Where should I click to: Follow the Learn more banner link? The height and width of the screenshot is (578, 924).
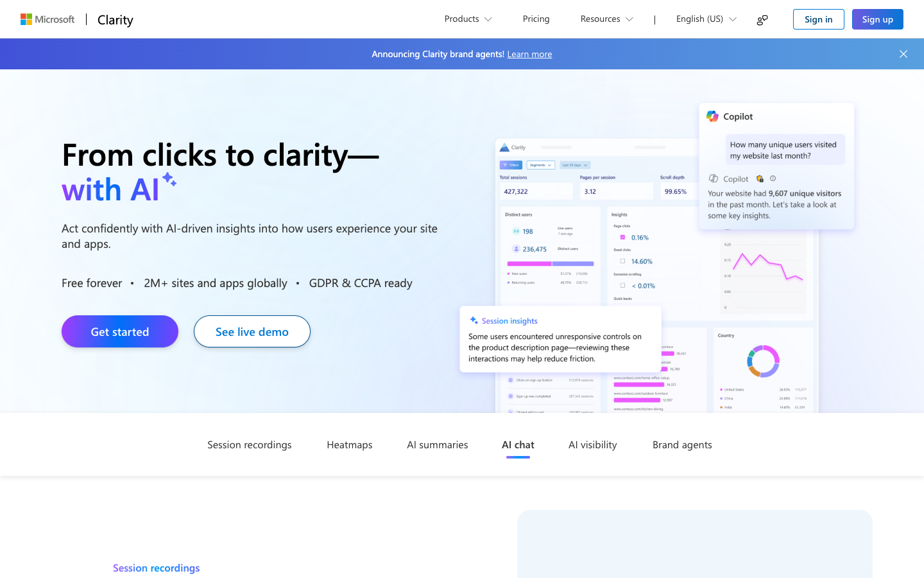tap(529, 54)
